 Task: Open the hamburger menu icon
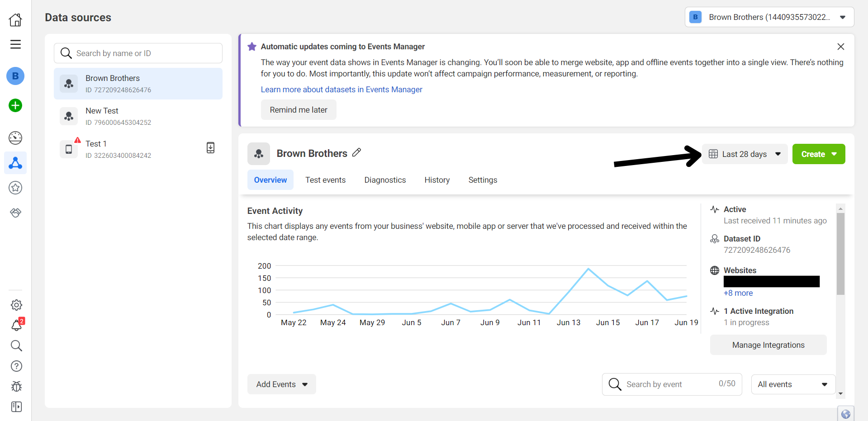coord(15,44)
